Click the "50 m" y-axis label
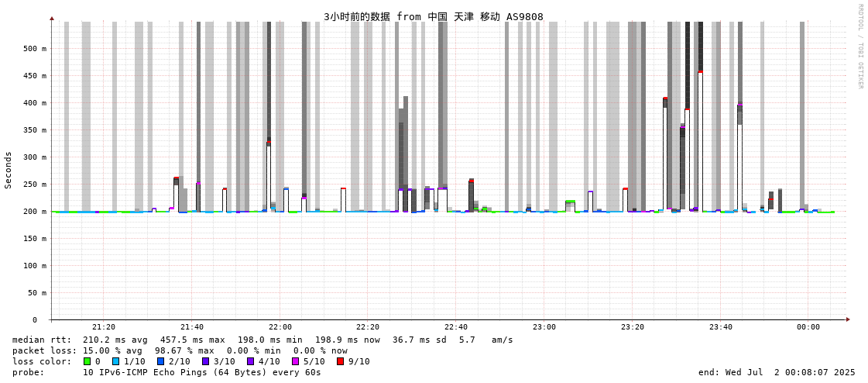 pyautogui.click(x=36, y=293)
